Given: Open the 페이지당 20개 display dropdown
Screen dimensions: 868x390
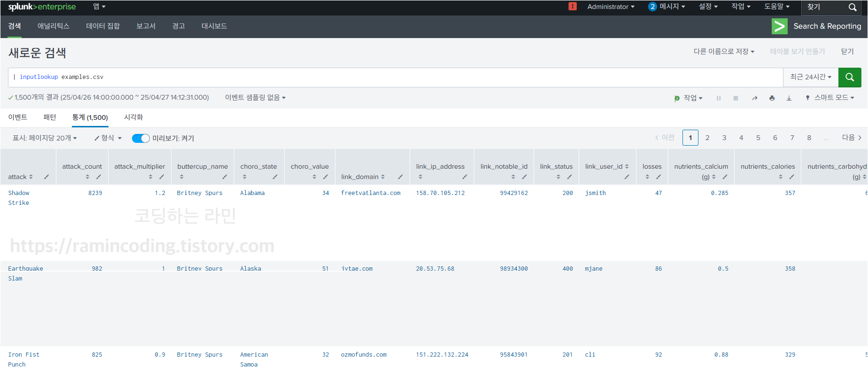Looking at the screenshot, I should pyautogui.click(x=45, y=138).
